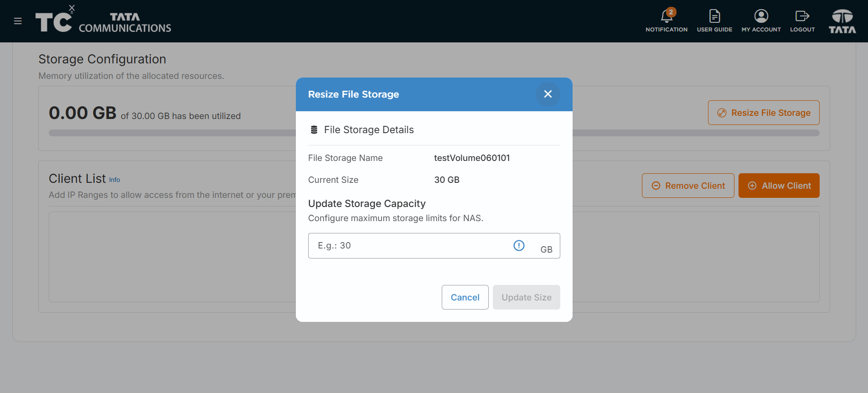
Task: Click the Current Size value 30 GB
Action: coord(447,180)
